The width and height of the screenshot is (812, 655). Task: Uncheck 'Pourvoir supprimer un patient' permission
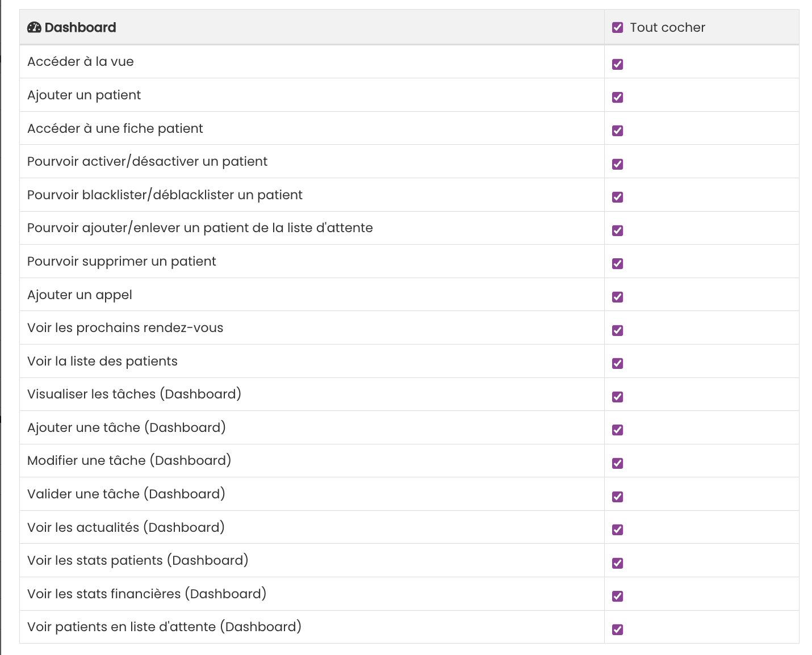click(618, 263)
